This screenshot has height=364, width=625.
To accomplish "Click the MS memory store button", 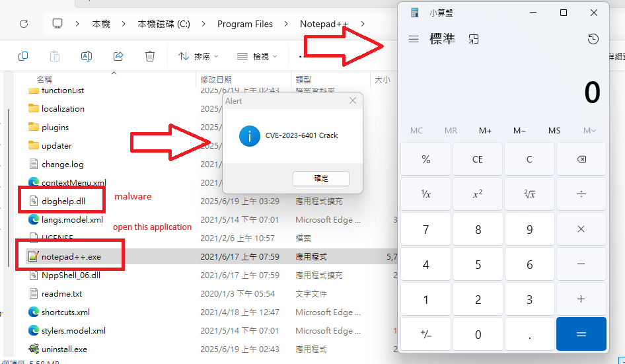I will pyautogui.click(x=554, y=130).
